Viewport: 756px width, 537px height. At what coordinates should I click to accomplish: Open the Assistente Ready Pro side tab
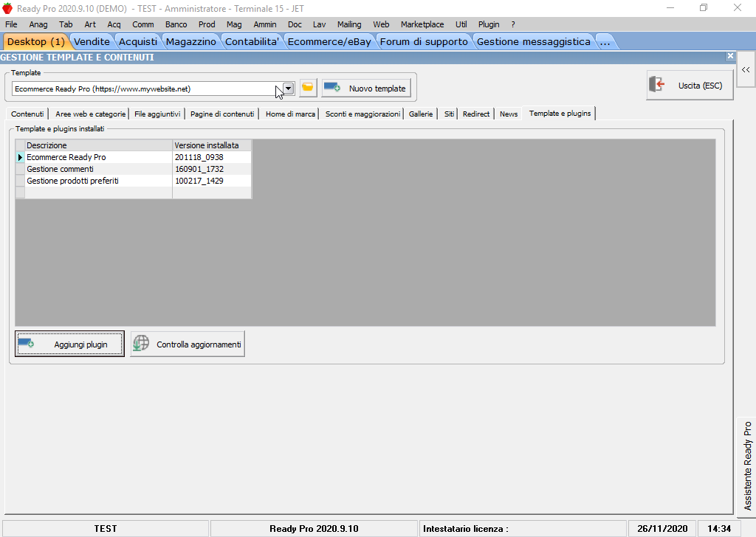[x=747, y=465]
